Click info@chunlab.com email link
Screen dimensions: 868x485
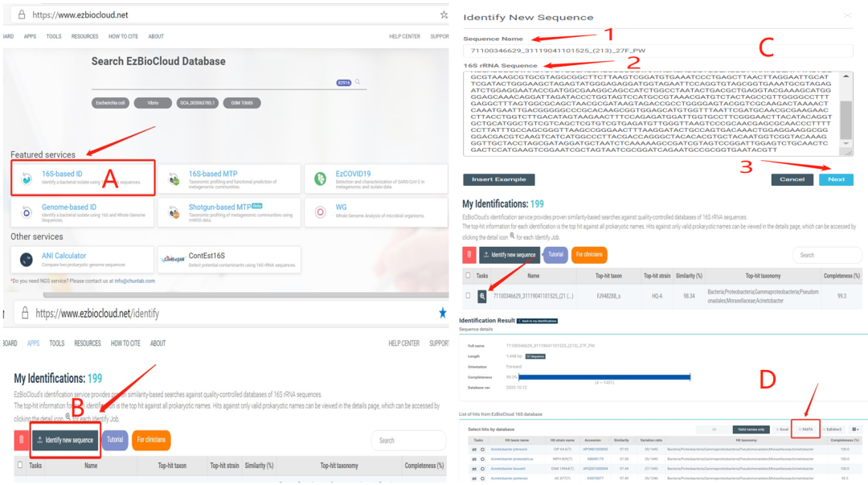[x=134, y=281]
